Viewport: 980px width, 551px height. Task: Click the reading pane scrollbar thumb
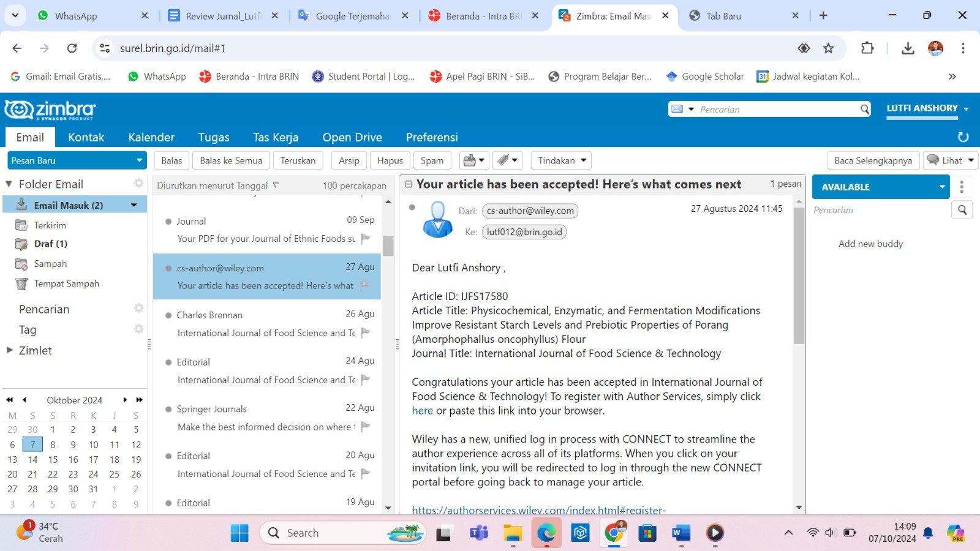coord(799,275)
